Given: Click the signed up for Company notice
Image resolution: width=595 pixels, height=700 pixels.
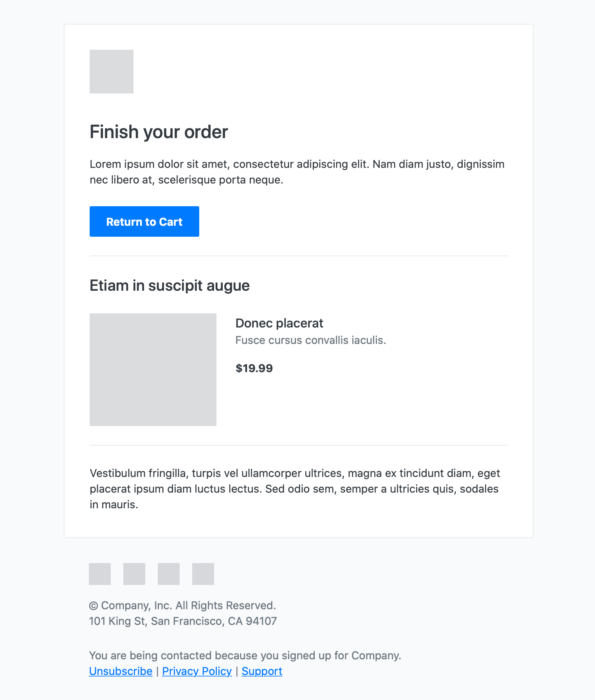Looking at the screenshot, I should [245, 655].
